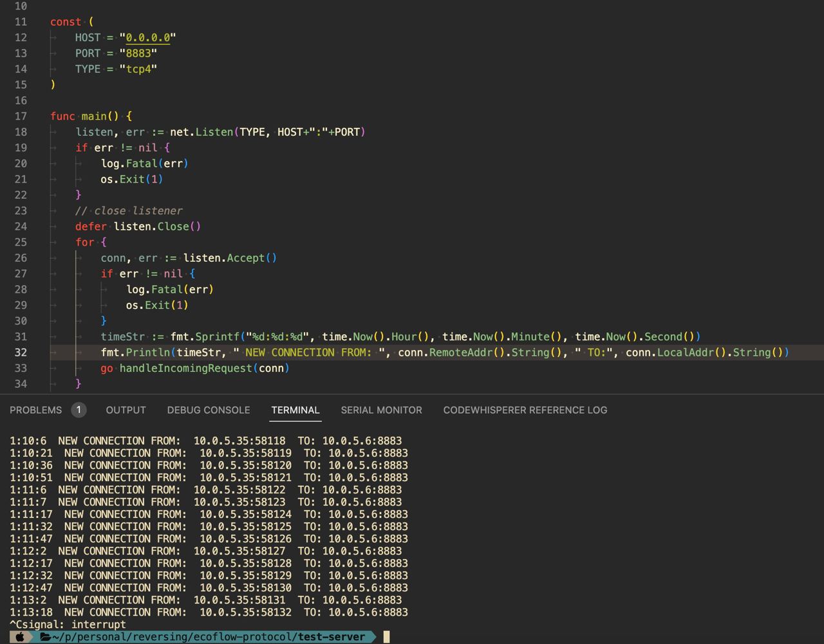Click the // close listener comment
The width and height of the screenshot is (824, 644).
(x=129, y=211)
